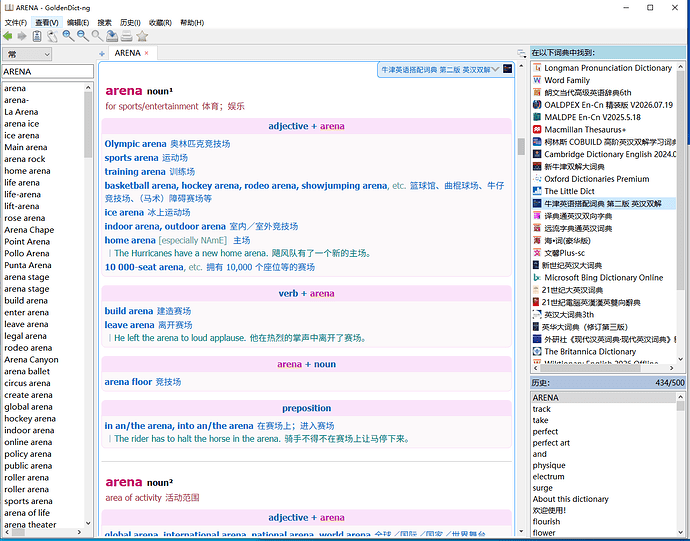Jump to Microsoft Bing Dictionary Online
The width and height of the screenshot is (690, 541).
click(x=603, y=277)
